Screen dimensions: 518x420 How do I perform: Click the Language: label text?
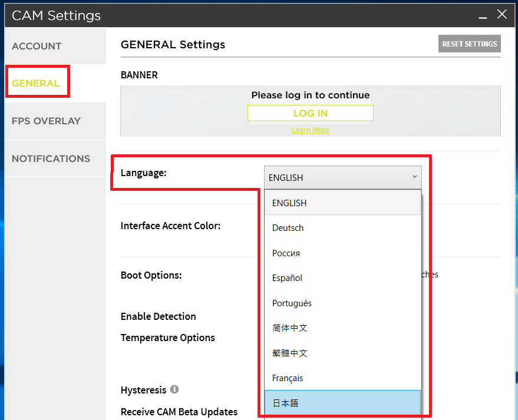pos(144,173)
